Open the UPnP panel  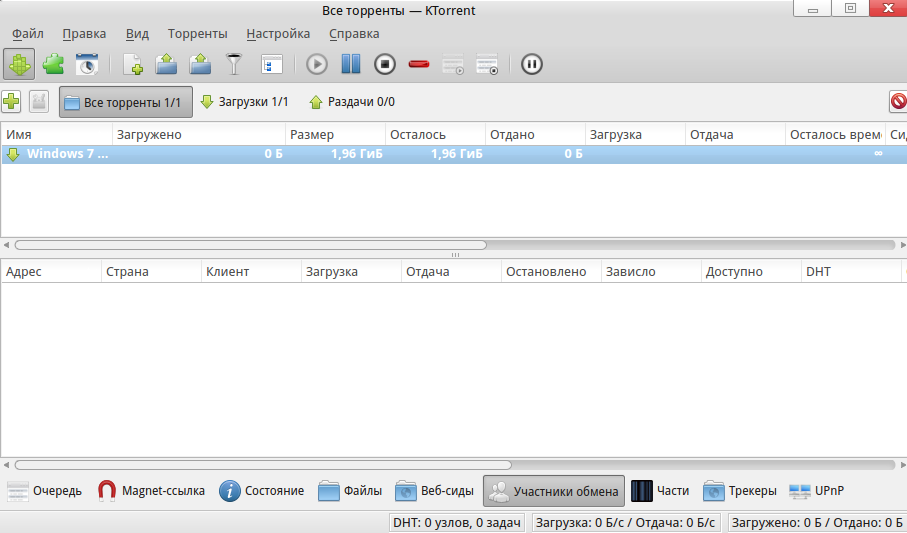pyautogui.click(x=817, y=491)
